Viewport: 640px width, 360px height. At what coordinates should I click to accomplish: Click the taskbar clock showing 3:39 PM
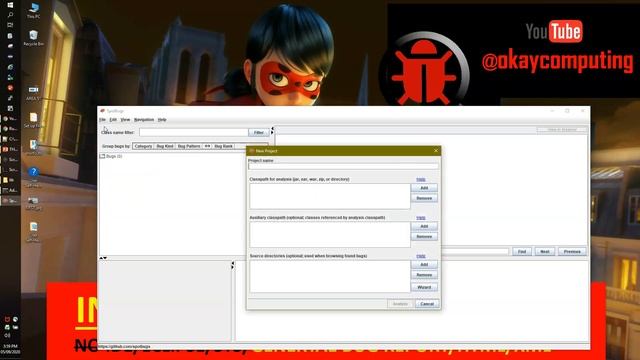pyautogui.click(x=10, y=349)
